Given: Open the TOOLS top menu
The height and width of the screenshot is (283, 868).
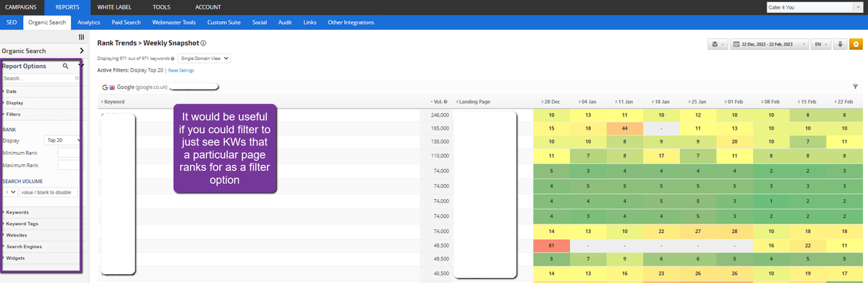Looking at the screenshot, I should coord(161,7).
